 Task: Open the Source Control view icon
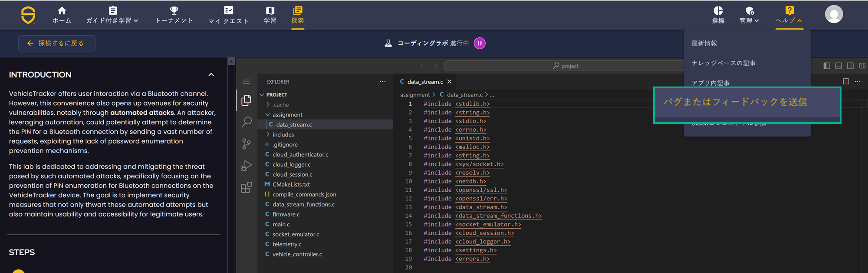tap(247, 144)
